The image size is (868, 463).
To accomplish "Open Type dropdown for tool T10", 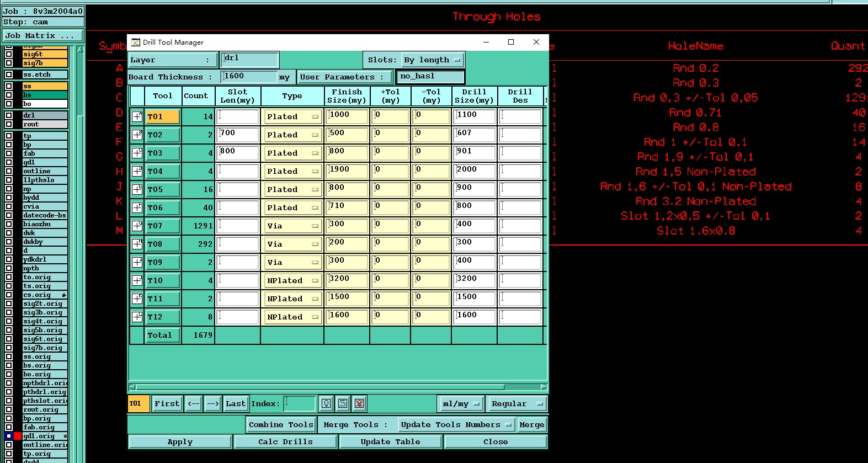I will pyautogui.click(x=292, y=280).
